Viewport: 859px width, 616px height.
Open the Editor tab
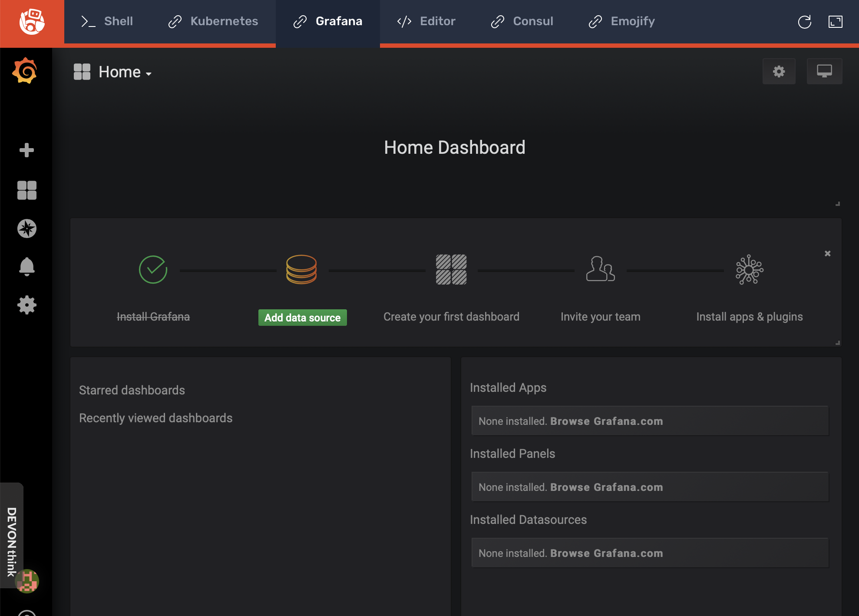[426, 21]
